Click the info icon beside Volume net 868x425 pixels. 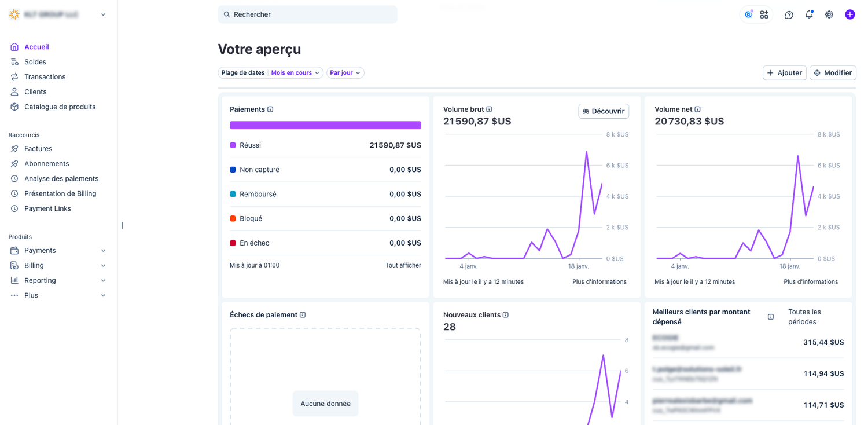697,109
